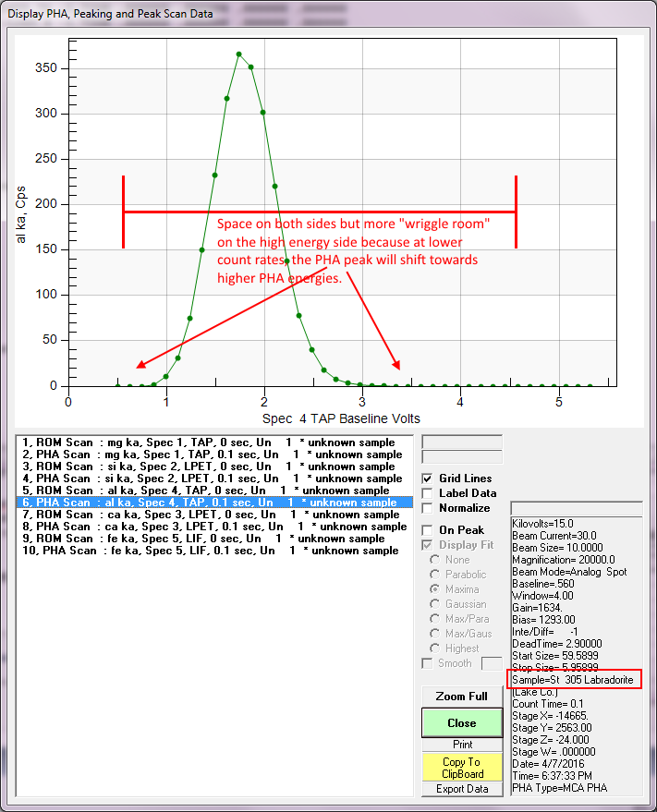Viewport: 657px width, 812px height.
Task: Click the yellow Copy To ClipBoard button
Action: point(462,768)
